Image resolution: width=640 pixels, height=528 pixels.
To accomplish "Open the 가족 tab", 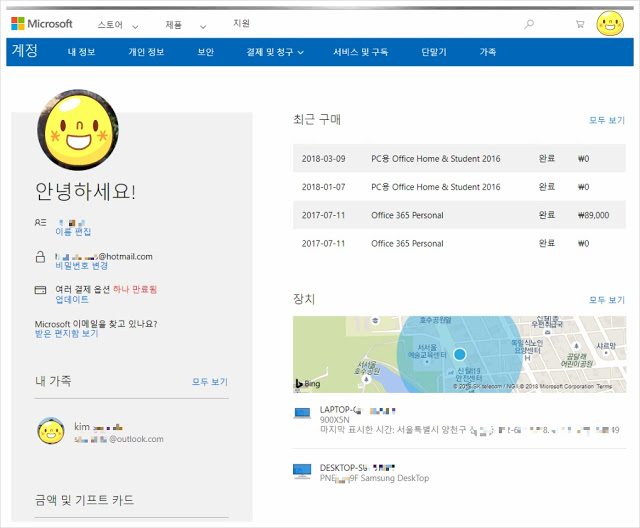I will click(488, 52).
